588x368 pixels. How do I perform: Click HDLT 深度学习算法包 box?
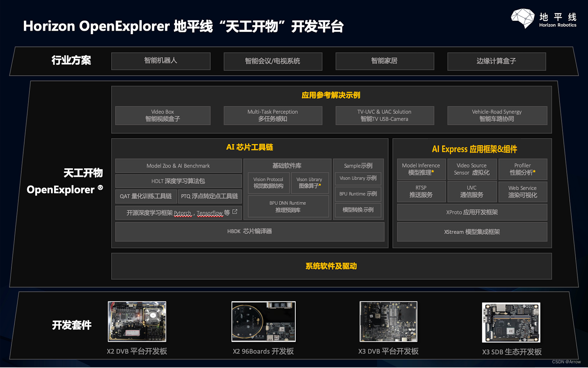(178, 181)
